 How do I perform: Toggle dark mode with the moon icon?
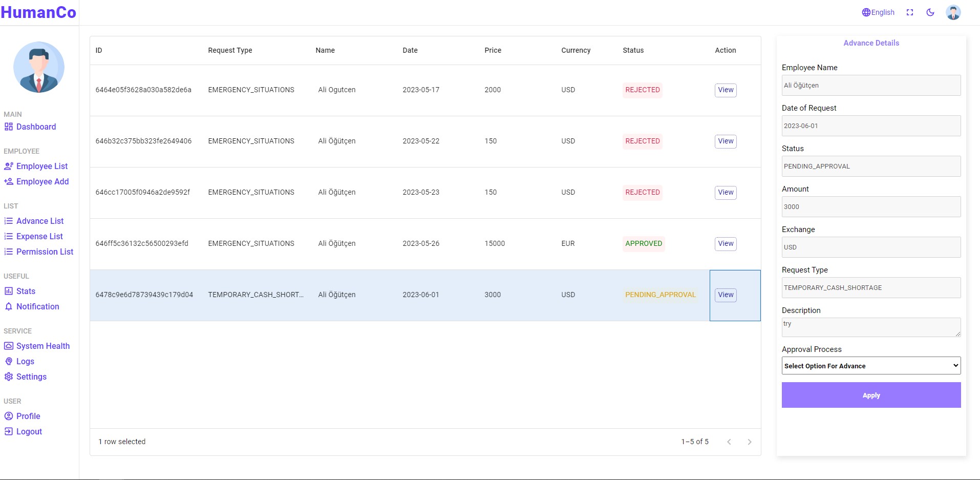tap(931, 12)
